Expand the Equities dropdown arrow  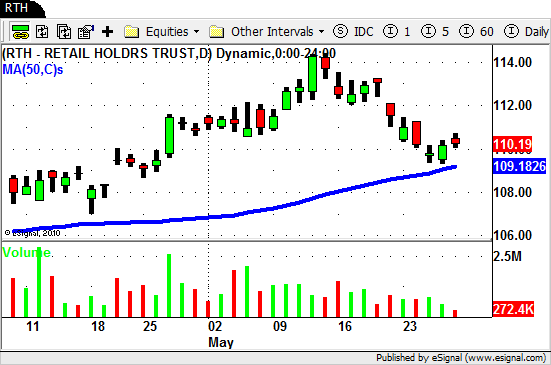(x=196, y=32)
